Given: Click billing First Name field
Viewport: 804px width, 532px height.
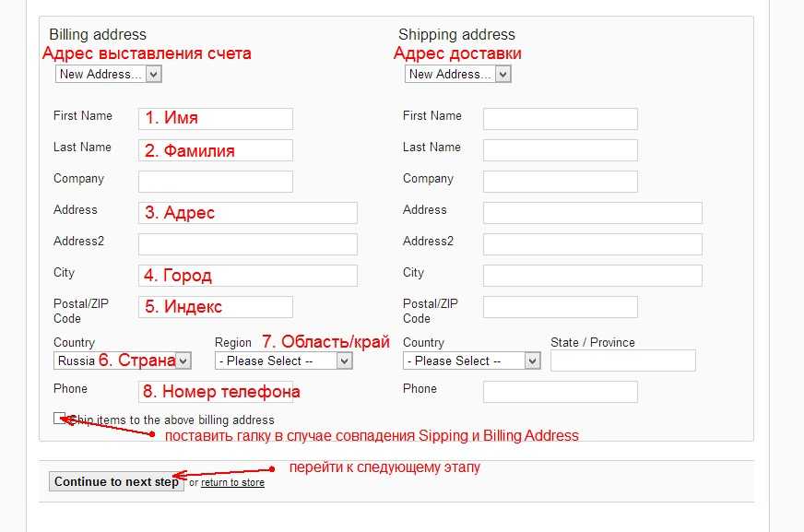Looking at the screenshot, I should point(215,118).
